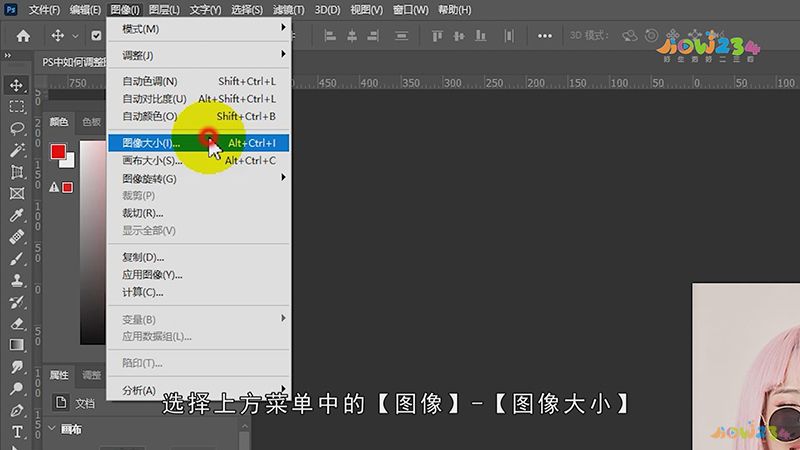Select the Type tool
Viewport: 800px width, 450px height.
coord(16,432)
